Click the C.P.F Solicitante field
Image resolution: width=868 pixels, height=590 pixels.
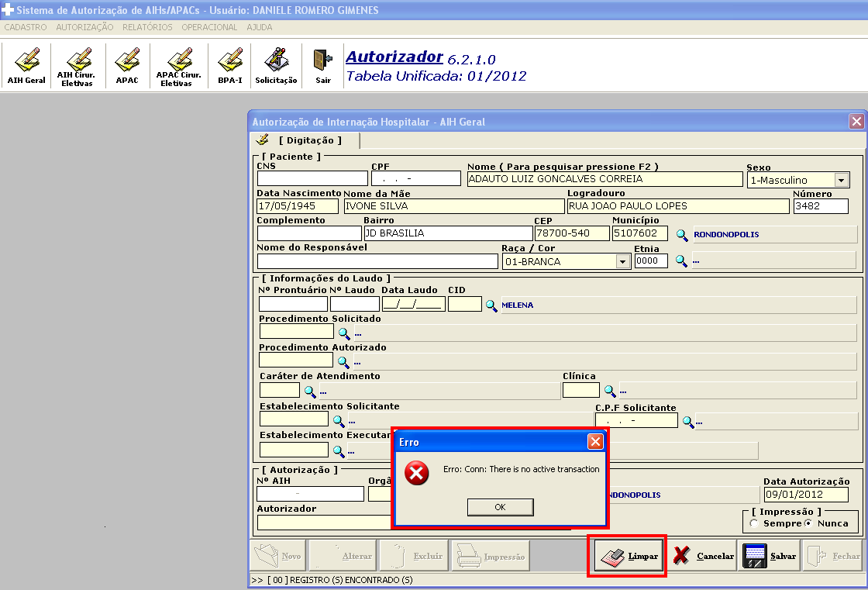click(636, 420)
